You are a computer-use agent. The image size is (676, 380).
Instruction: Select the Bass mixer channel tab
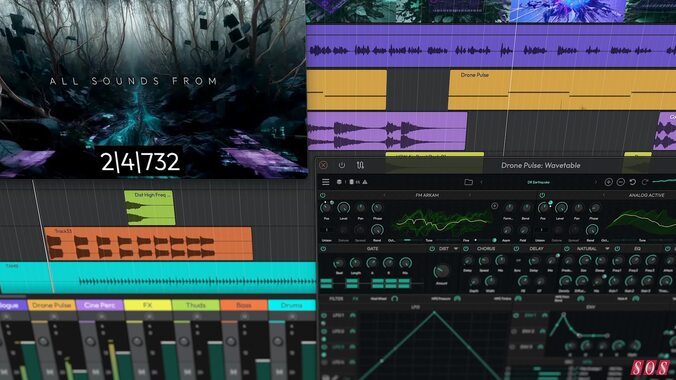point(244,305)
